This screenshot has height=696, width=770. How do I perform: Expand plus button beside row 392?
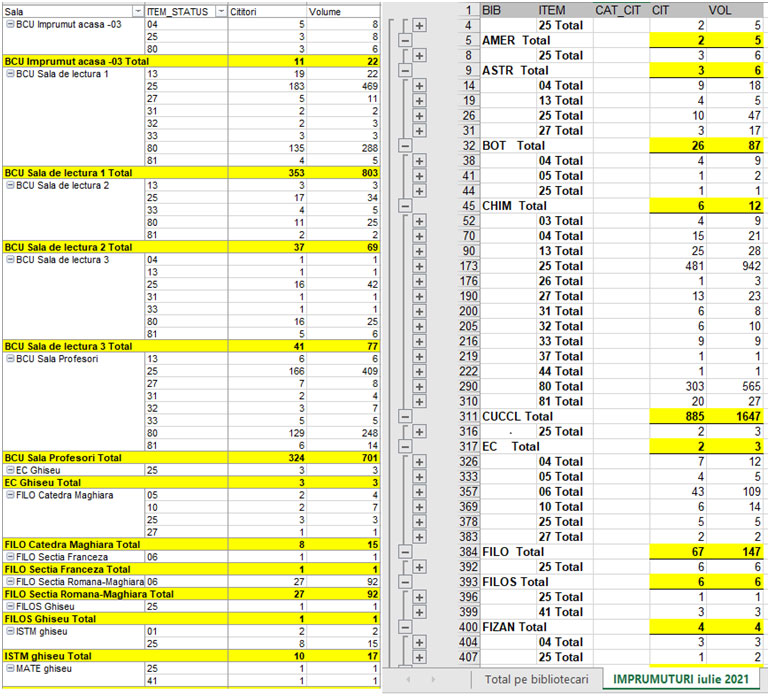click(x=419, y=567)
